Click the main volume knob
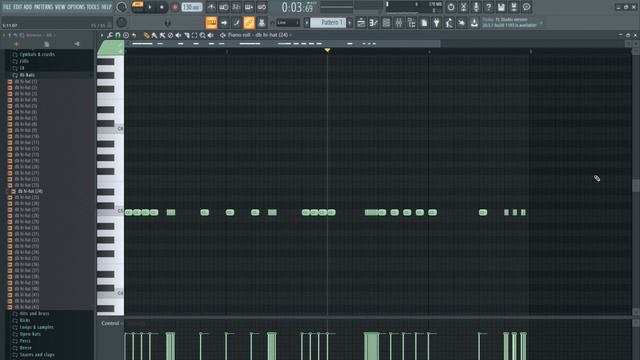The height and width of the screenshot is (360, 640). point(122,7)
